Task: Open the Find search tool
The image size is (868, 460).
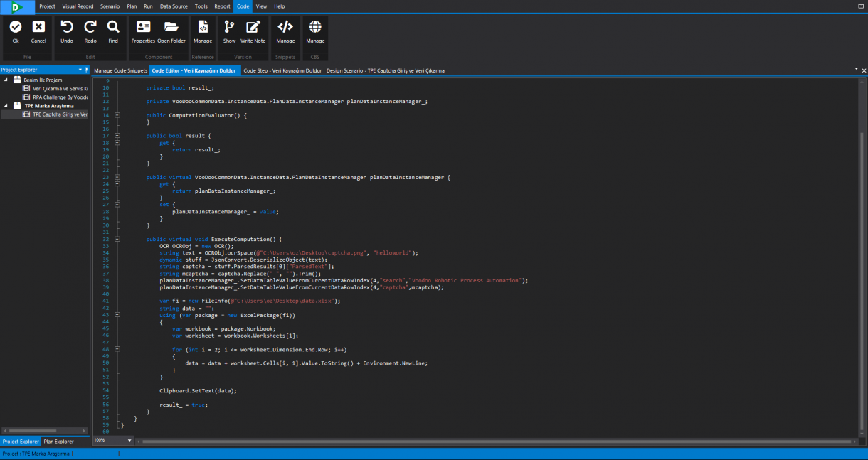Action: point(113,28)
